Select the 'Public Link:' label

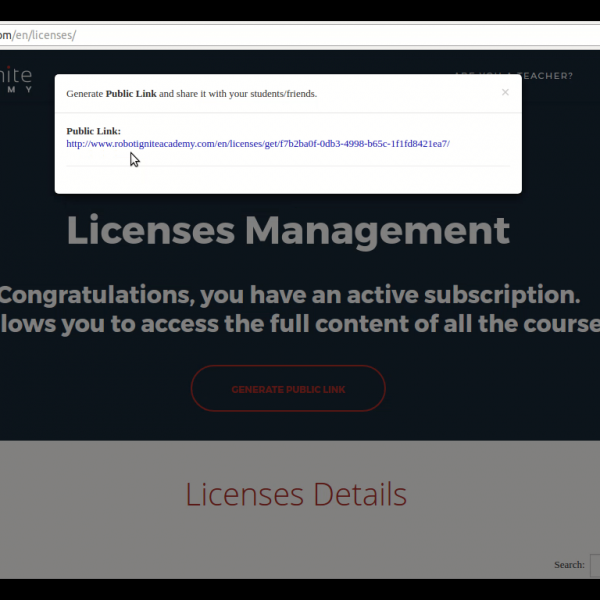coord(93,131)
